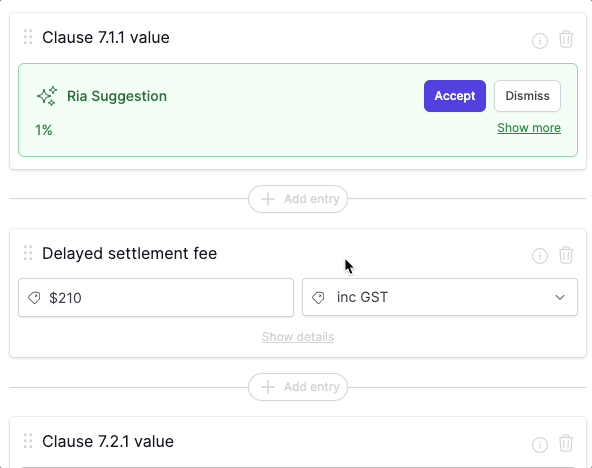Accept the Ria Suggestion

point(455,96)
